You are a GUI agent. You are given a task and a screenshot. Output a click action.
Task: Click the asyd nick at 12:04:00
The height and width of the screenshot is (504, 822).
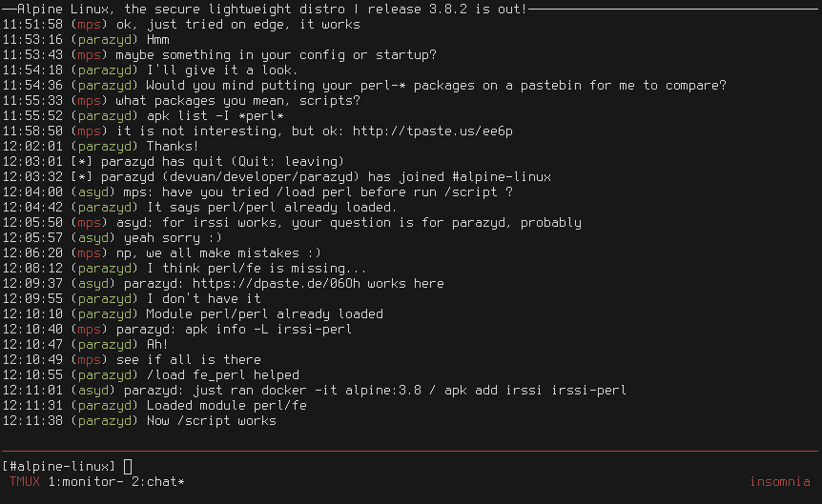pos(92,192)
